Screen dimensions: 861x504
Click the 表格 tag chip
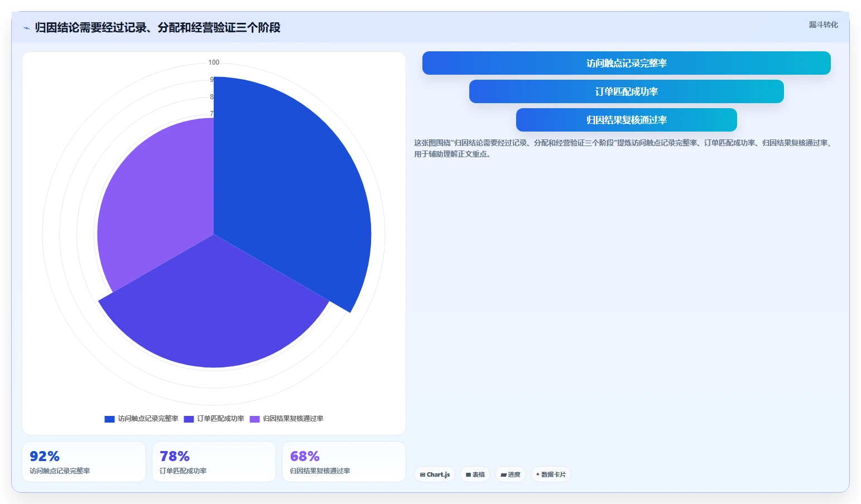(x=475, y=474)
